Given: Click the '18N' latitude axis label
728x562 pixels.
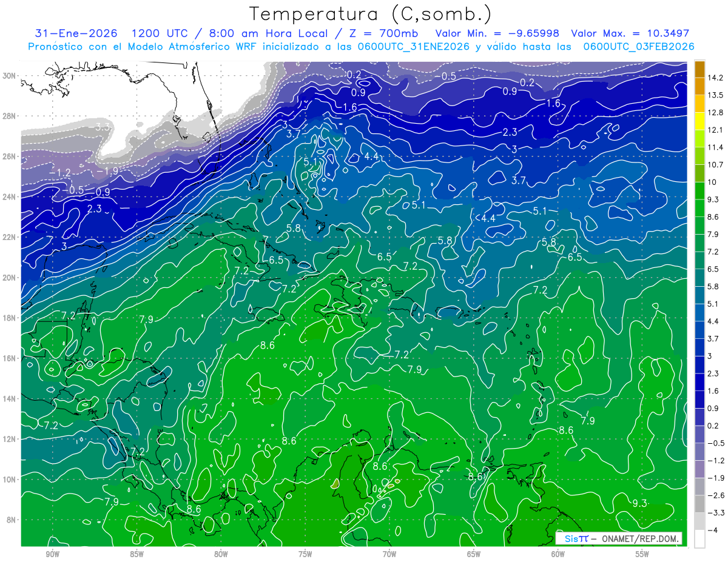Looking at the screenshot, I should pyautogui.click(x=10, y=318).
